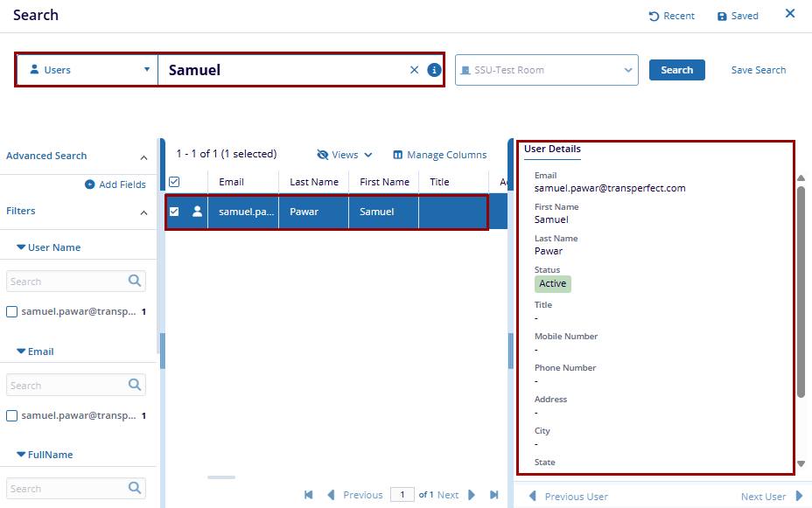Viewport: 812px width, 508px height.
Task: Uncheck the Samuel Pawar row checkbox
Action: tap(174, 212)
